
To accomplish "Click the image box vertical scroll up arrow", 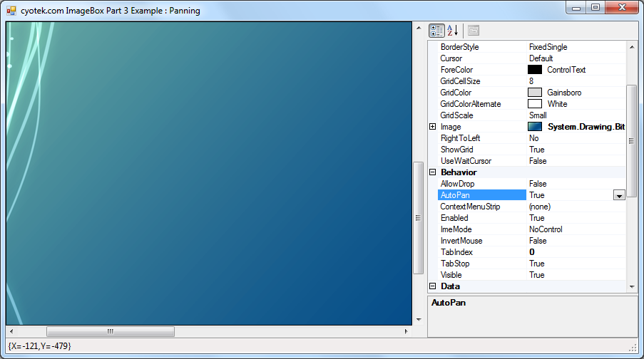I will [419, 28].
